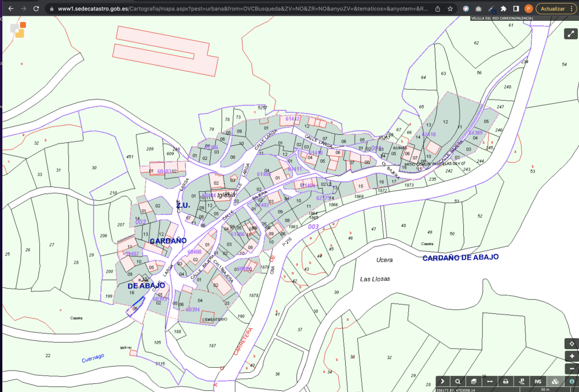The height and width of the screenshot is (392, 579).
Task: Click rural parcel 187
Action: (x=212, y=346)
